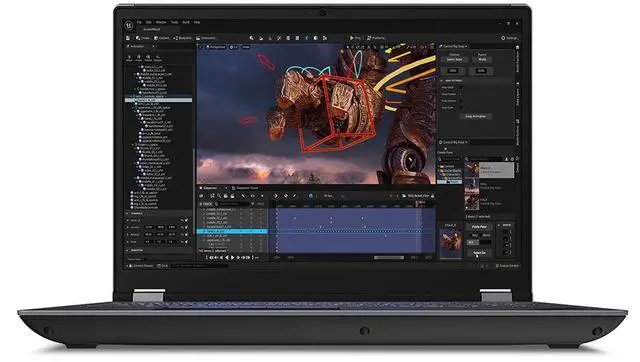Screen dimensions: 640x362
Task: Click the Select Actor button
Action: coord(454,60)
